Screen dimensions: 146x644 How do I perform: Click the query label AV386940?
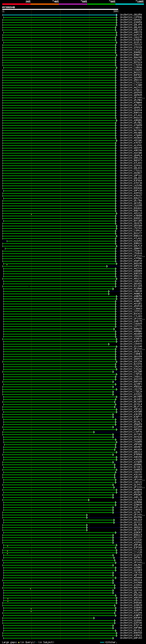coord(8,8)
